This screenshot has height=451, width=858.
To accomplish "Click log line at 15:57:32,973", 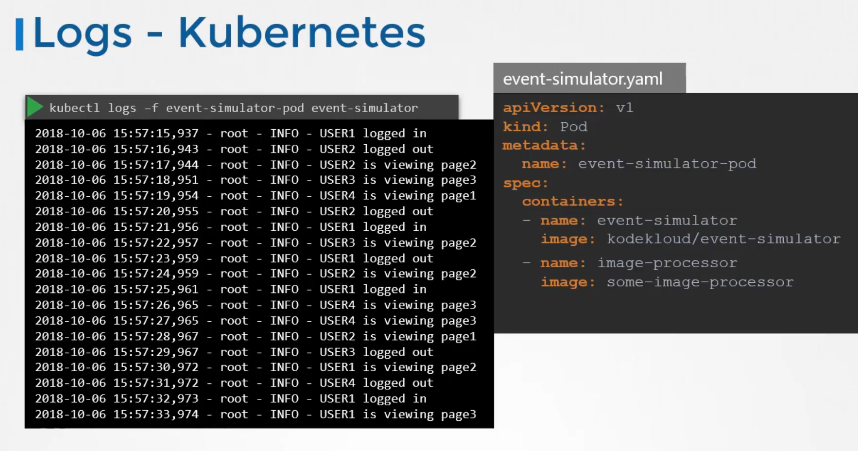I will point(230,398).
